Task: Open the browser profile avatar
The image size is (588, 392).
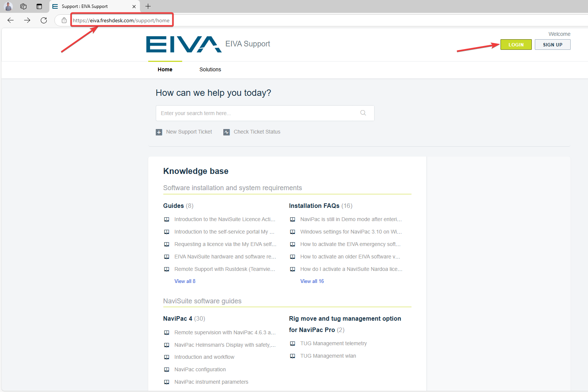Action: tap(8, 6)
